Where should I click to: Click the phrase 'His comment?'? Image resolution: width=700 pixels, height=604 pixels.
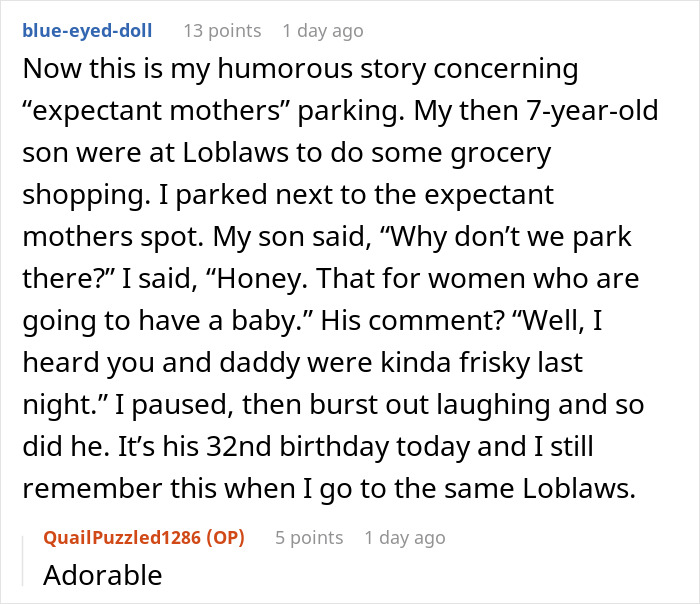[413, 320]
